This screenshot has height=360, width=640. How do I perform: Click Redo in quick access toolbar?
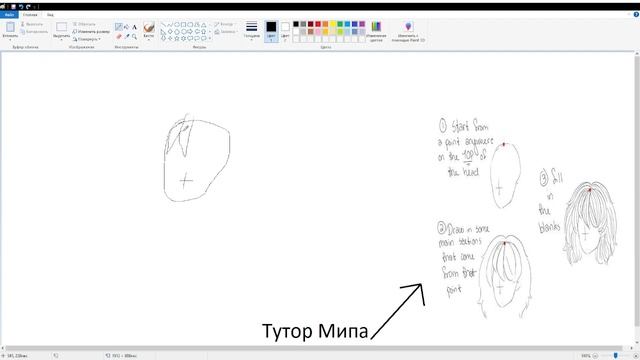click(x=28, y=7)
